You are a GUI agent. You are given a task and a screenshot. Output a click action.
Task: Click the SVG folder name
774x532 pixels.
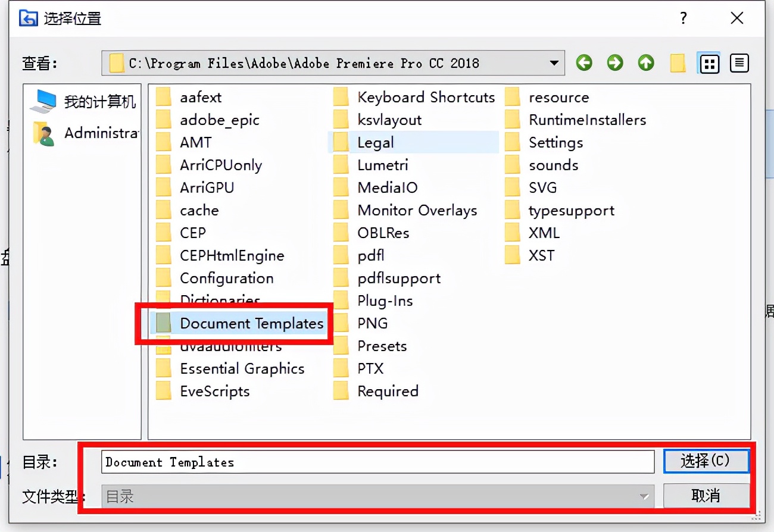pos(543,187)
